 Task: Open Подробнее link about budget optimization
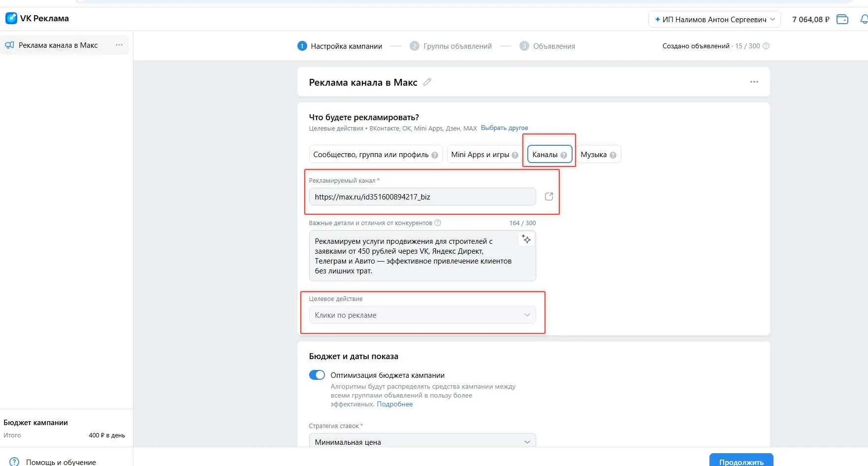[x=395, y=404]
